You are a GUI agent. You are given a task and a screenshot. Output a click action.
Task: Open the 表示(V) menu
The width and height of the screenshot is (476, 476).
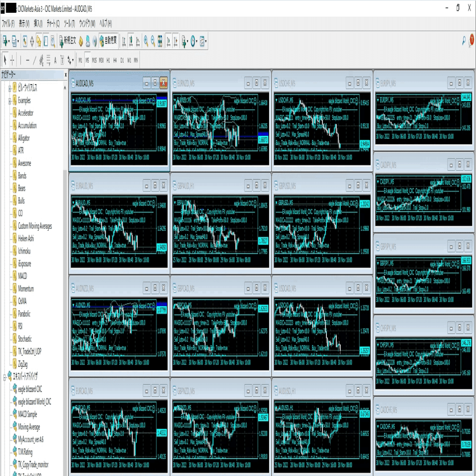tap(24, 23)
